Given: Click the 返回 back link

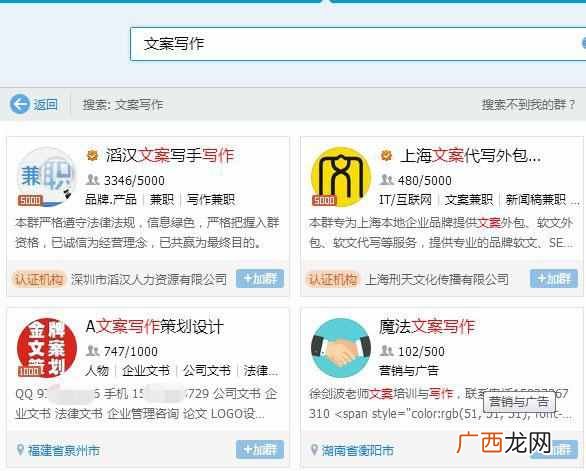Looking at the screenshot, I should pos(45,104).
